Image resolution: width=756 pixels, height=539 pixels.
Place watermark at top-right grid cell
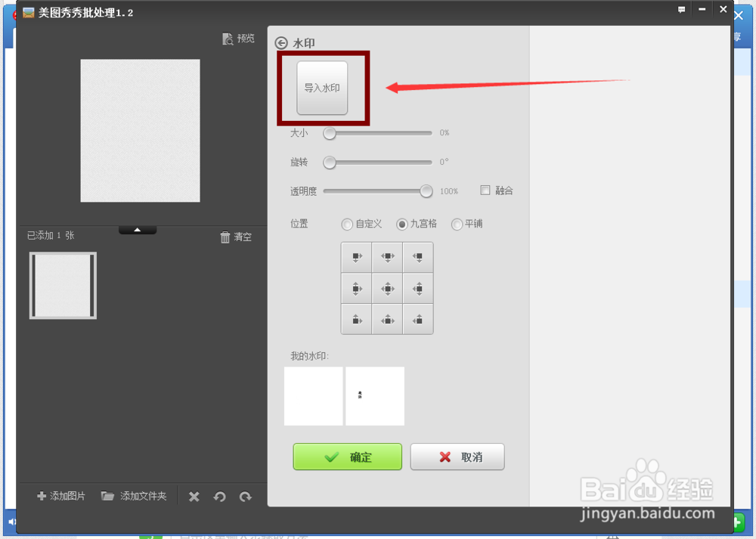click(x=418, y=258)
